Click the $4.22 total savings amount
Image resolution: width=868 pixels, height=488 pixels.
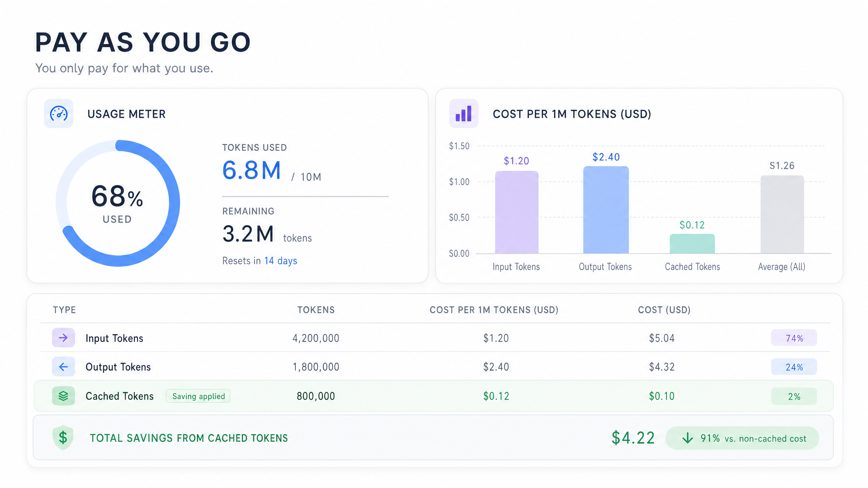coord(633,438)
